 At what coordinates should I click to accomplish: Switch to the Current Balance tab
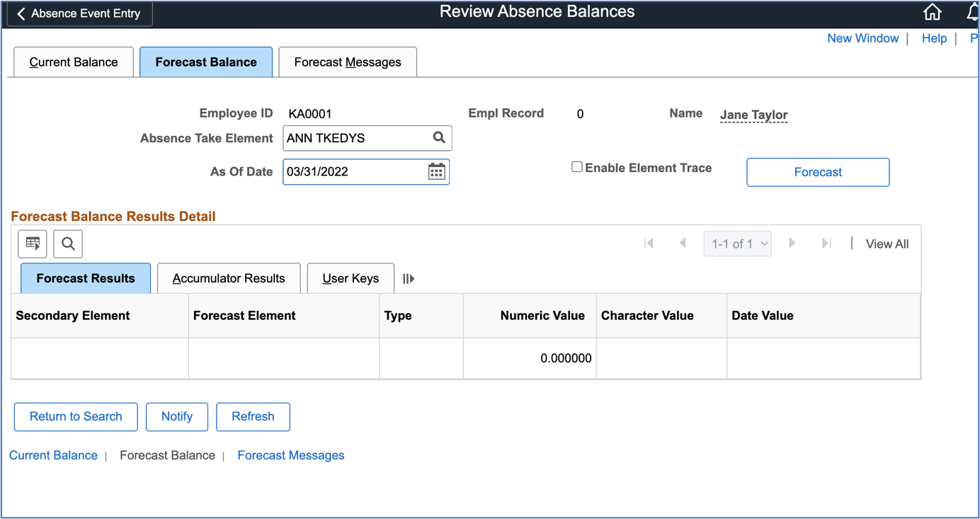[x=73, y=62]
